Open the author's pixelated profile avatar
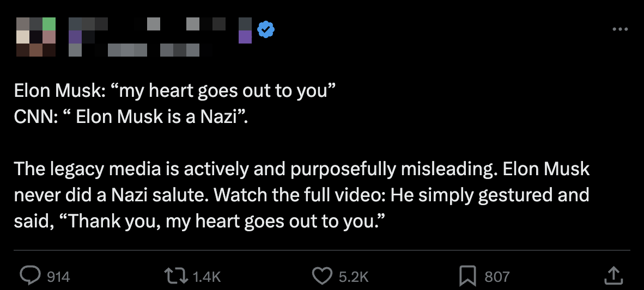The image size is (644, 290). [35, 37]
